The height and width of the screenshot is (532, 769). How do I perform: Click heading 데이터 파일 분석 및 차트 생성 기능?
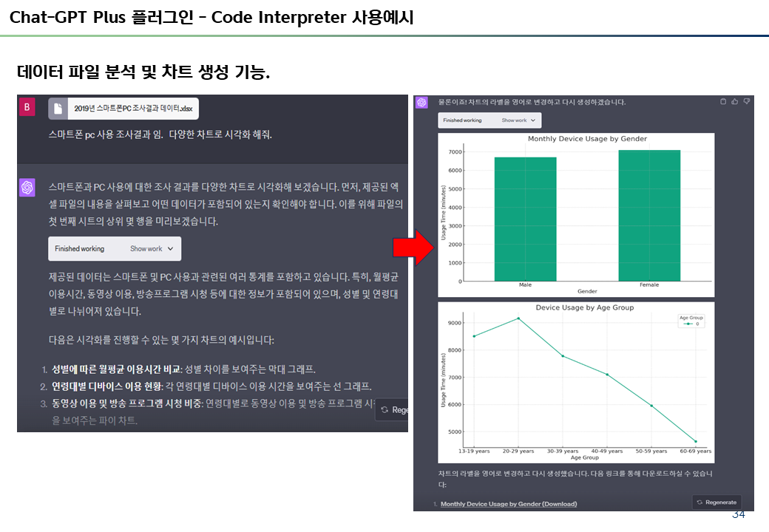(x=143, y=72)
